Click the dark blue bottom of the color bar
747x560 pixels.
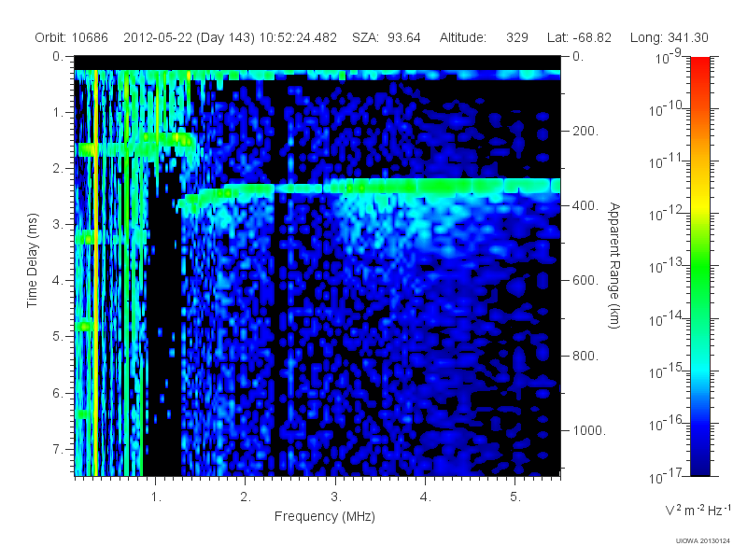click(699, 467)
